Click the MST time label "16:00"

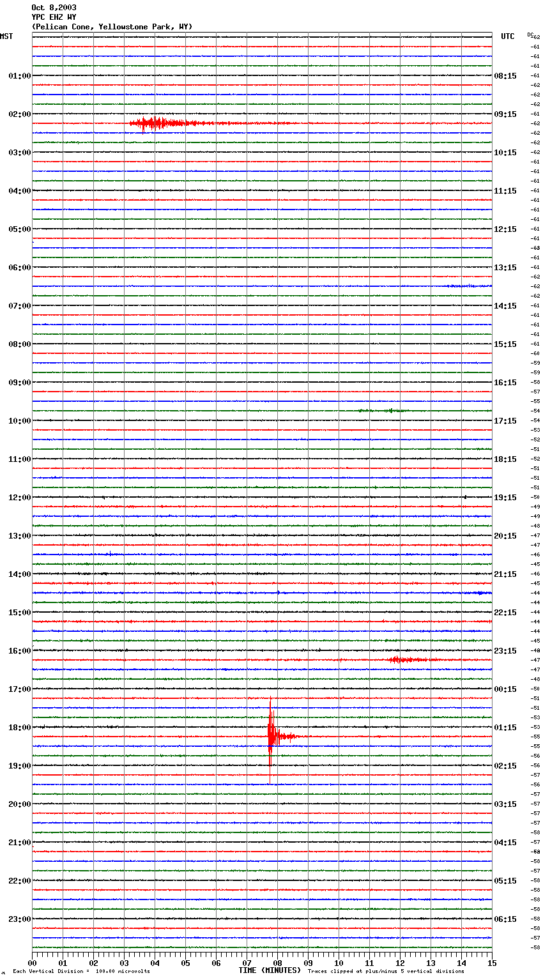(20, 651)
